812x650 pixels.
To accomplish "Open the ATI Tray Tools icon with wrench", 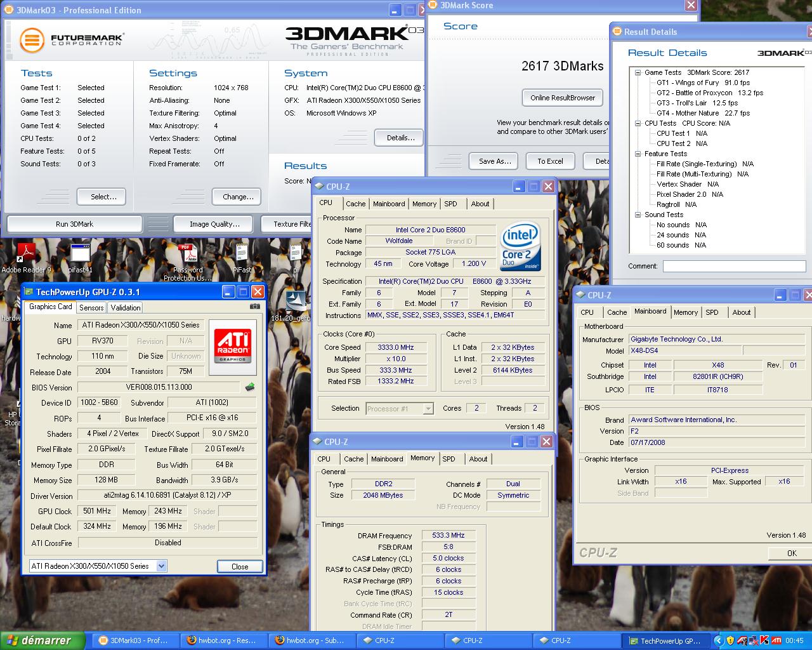I will [742, 640].
